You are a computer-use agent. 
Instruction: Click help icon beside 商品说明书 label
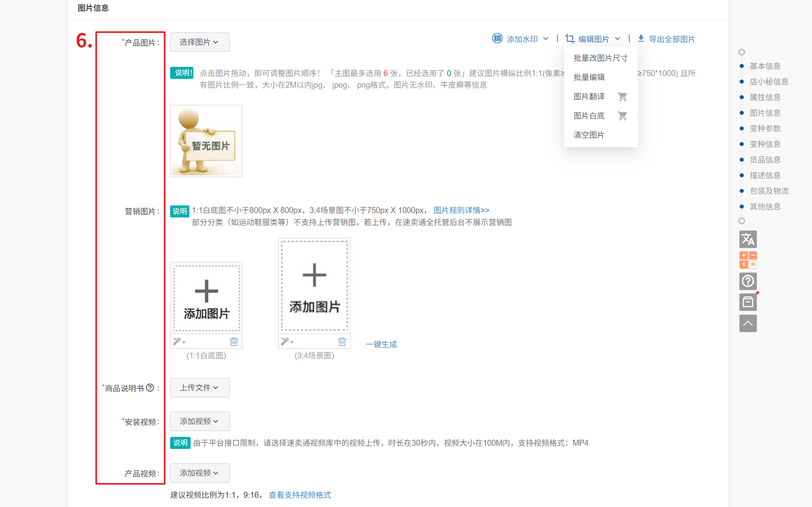pyautogui.click(x=150, y=388)
